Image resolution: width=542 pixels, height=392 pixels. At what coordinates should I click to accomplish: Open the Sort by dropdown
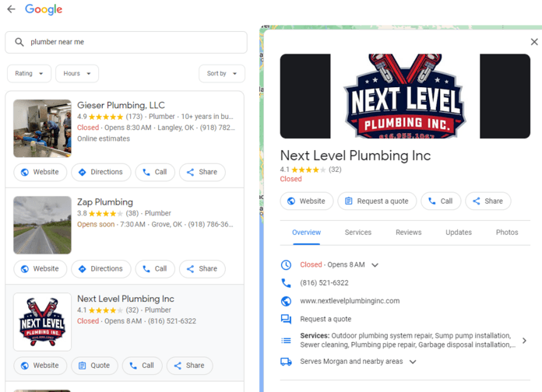tap(222, 74)
